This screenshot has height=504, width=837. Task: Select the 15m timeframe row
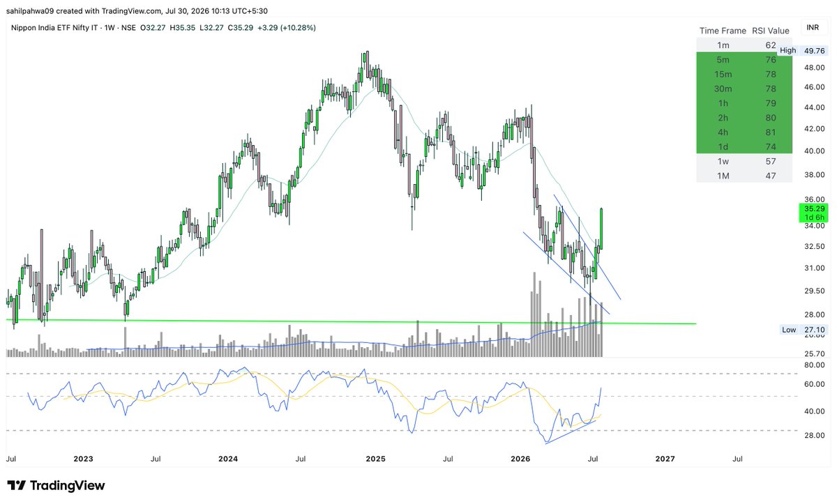click(744, 74)
